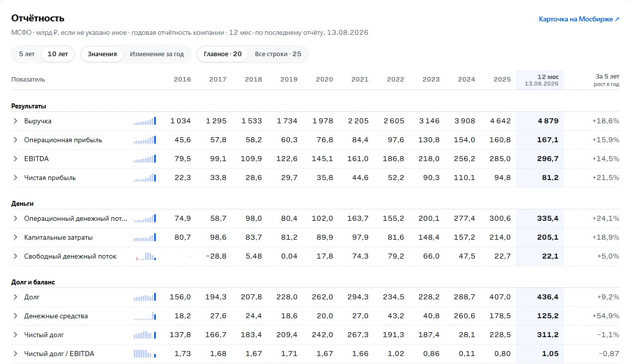Click the Операционная прибыль mini bar chart

click(145, 140)
